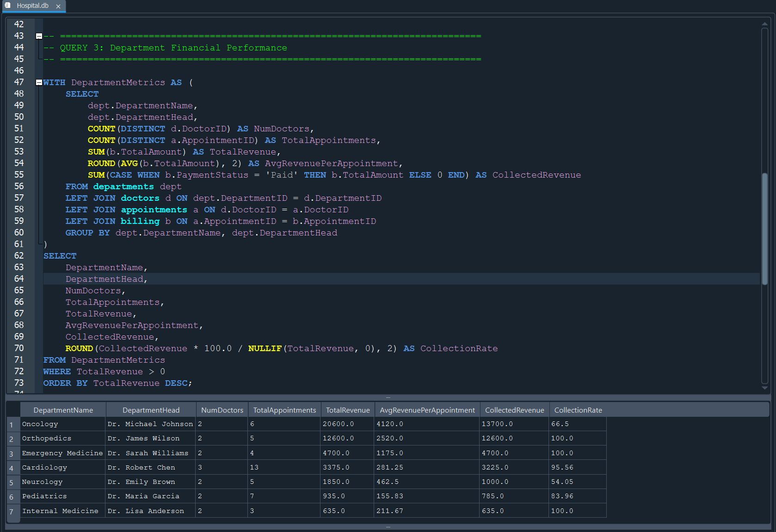This screenshot has width=776, height=532.
Task: Click the database file icon on Hospital.db tab
Action: click(x=6, y=6)
